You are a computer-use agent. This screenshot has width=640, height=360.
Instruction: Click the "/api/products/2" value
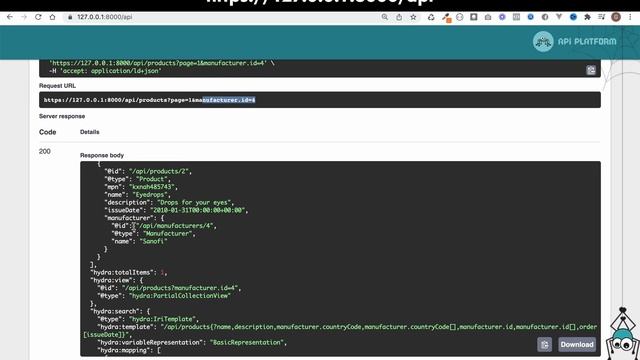(160, 171)
